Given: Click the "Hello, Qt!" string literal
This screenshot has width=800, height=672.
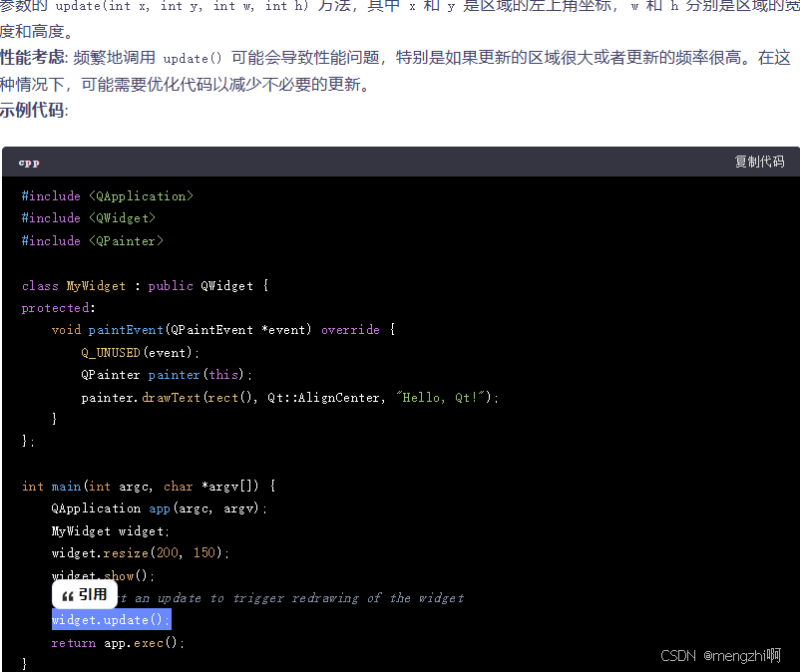Looking at the screenshot, I should tap(440, 397).
